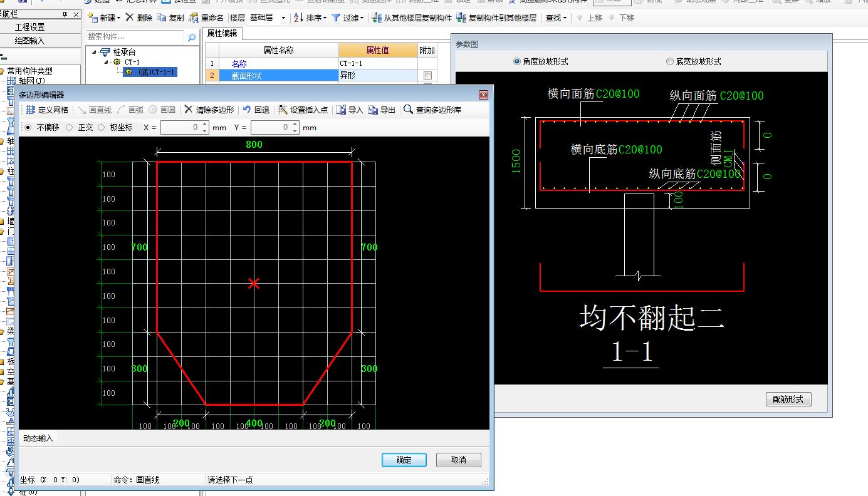Click the pin icon on navigation bar
868x496 pixels.
65,14
